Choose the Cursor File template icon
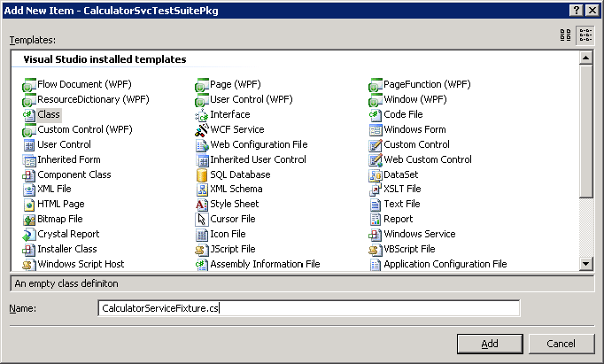This screenshot has height=364, width=604. coord(201,220)
